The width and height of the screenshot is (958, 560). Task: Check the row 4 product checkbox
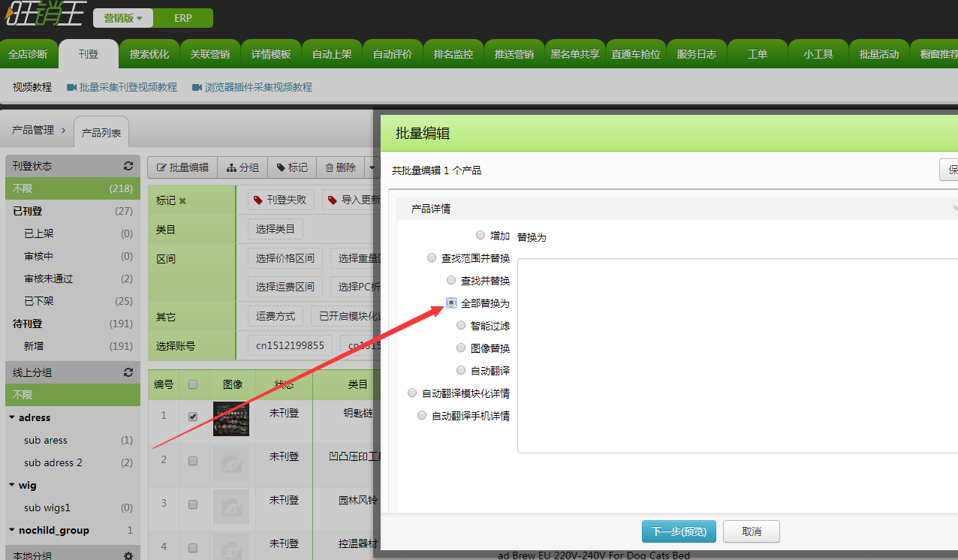193,546
